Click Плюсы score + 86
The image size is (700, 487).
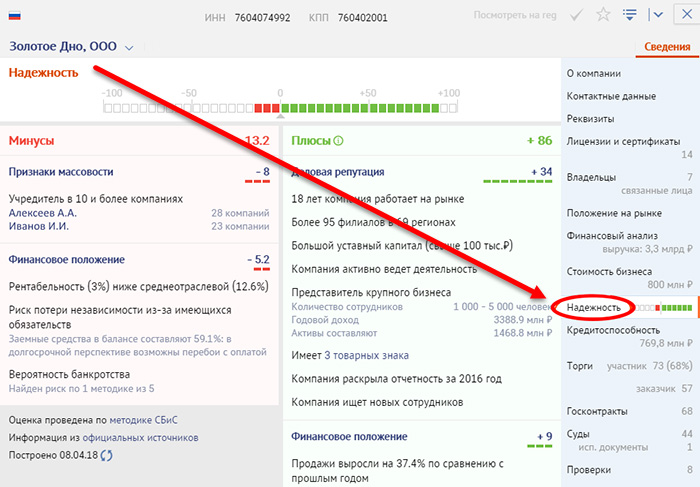[539, 141]
